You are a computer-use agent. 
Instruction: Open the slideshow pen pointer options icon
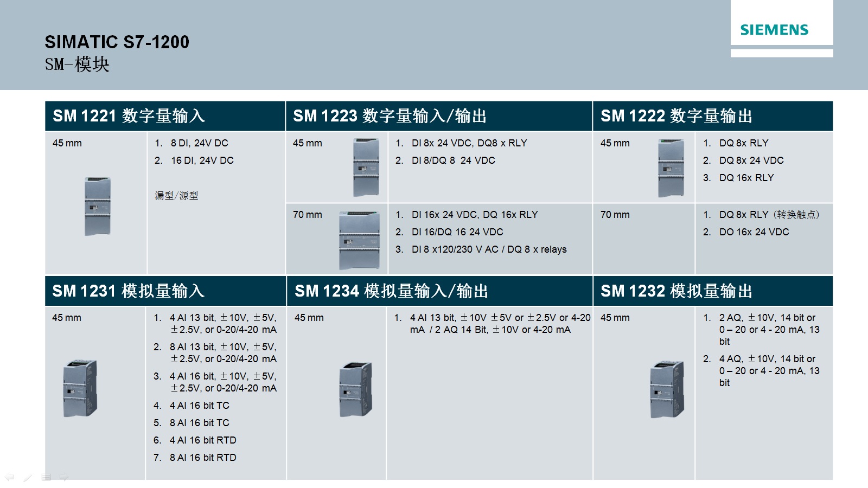click(x=28, y=477)
